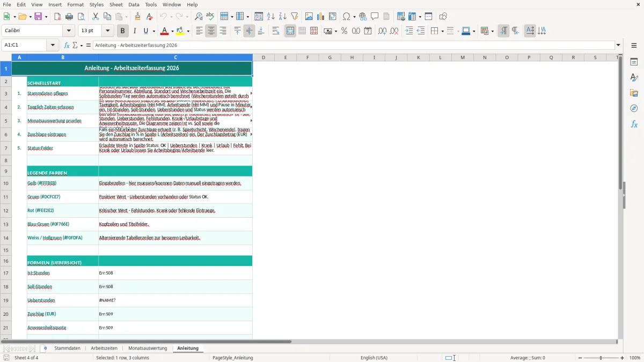The height and width of the screenshot is (362, 644).
Task: Click the AutoFilter funnel icon
Action: pos(295,17)
